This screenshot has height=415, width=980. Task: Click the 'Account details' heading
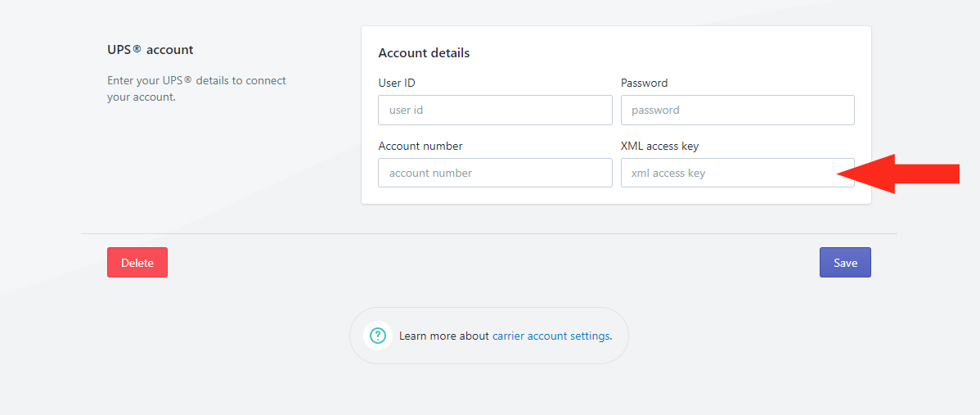point(424,53)
